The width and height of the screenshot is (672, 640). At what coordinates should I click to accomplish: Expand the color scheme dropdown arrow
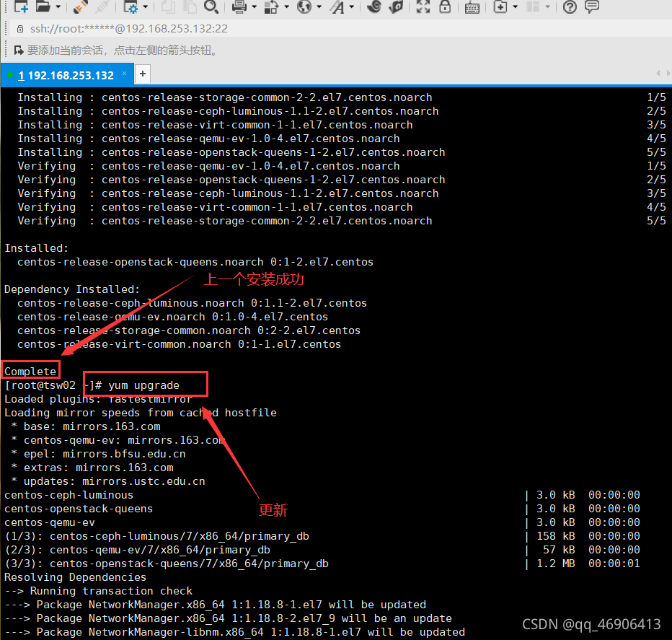[286, 7]
